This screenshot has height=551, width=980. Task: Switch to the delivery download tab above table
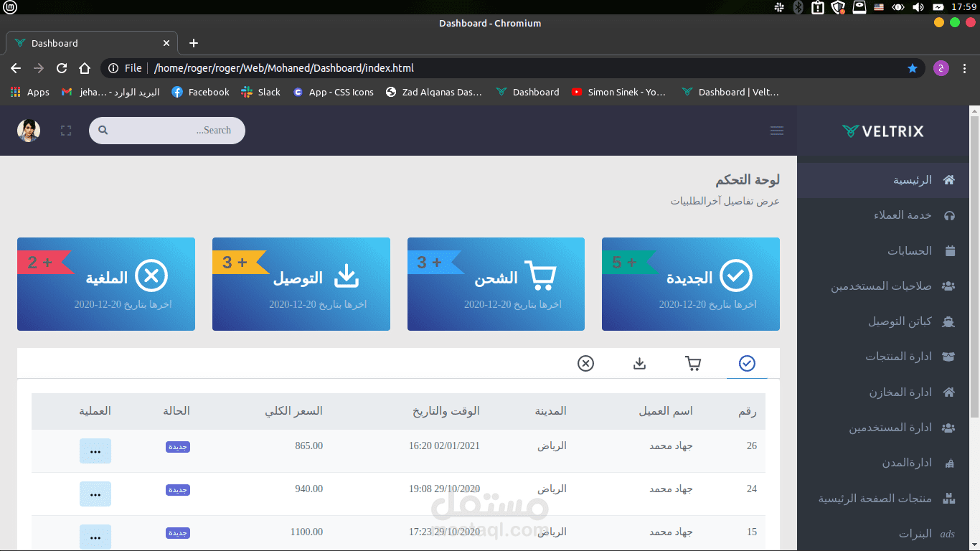(x=639, y=364)
